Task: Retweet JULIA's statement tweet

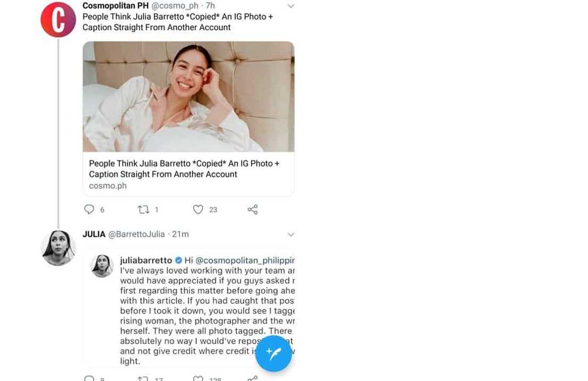Action: [x=143, y=377]
